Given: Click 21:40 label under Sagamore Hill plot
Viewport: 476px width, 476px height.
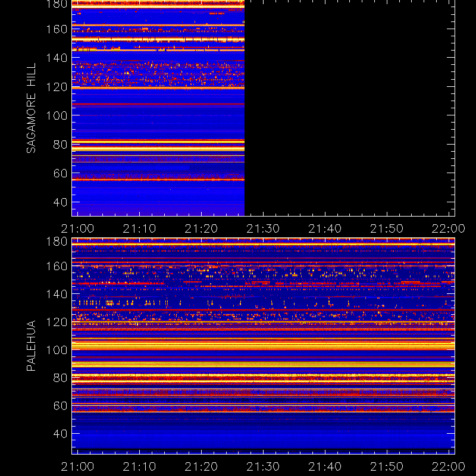Looking at the screenshot, I should click(325, 228).
